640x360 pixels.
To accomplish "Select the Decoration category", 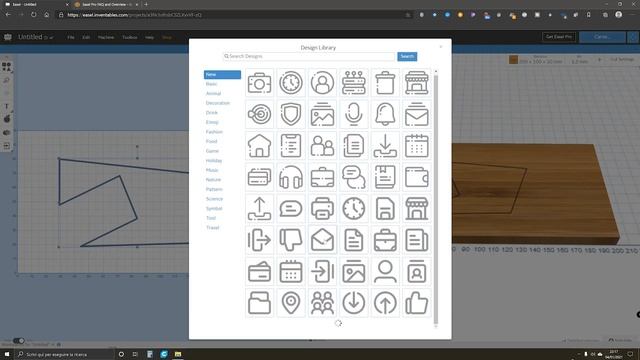I will point(218,103).
